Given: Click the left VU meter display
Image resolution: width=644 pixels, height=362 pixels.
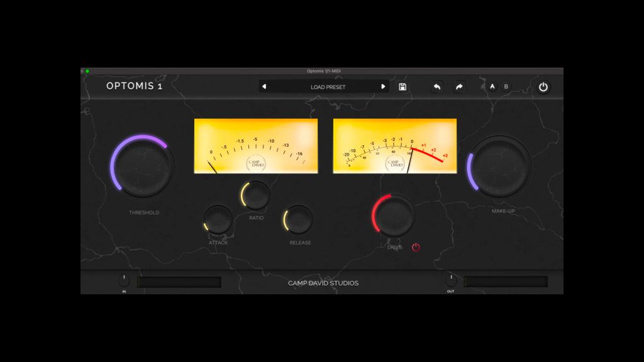Looking at the screenshot, I should coord(255,145).
